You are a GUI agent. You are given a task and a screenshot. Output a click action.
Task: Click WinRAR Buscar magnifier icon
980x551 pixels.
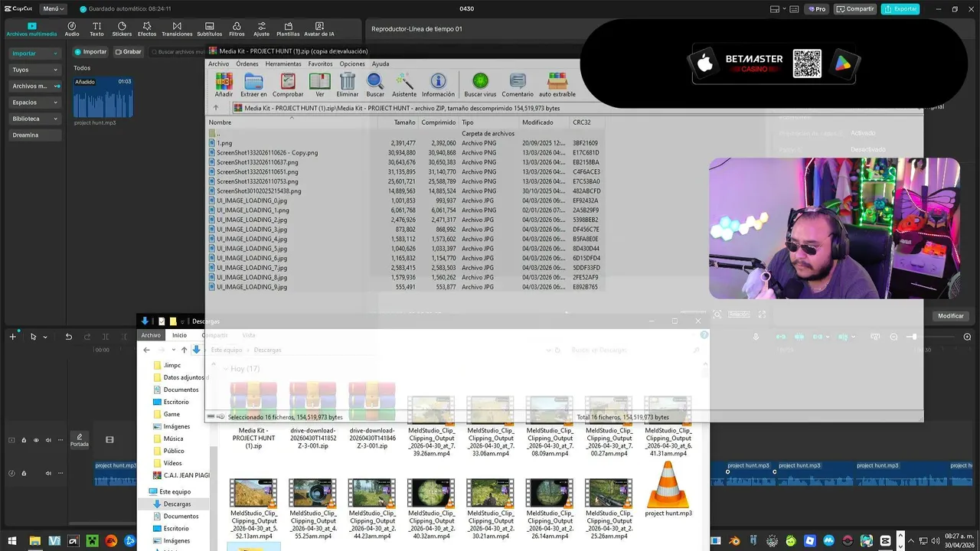(375, 84)
